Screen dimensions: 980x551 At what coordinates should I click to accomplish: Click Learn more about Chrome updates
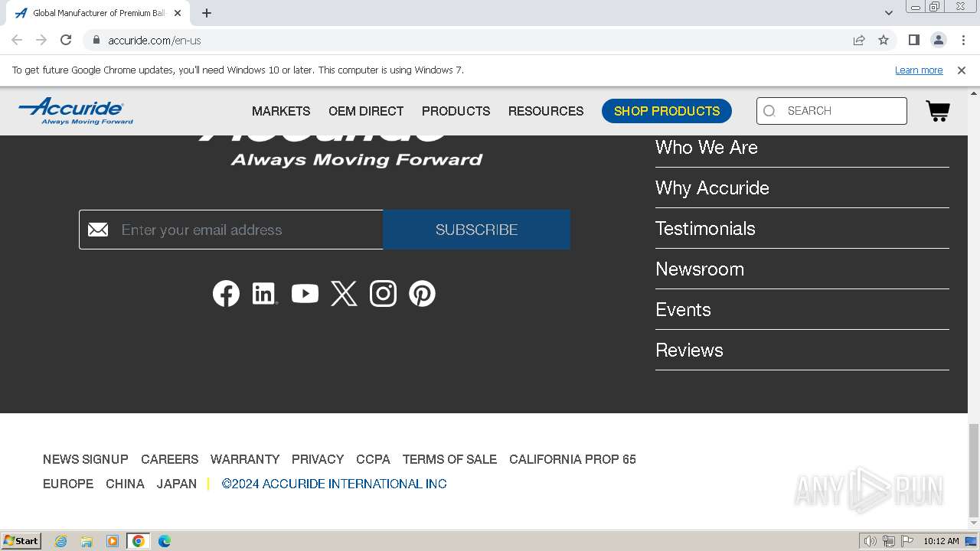(919, 70)
